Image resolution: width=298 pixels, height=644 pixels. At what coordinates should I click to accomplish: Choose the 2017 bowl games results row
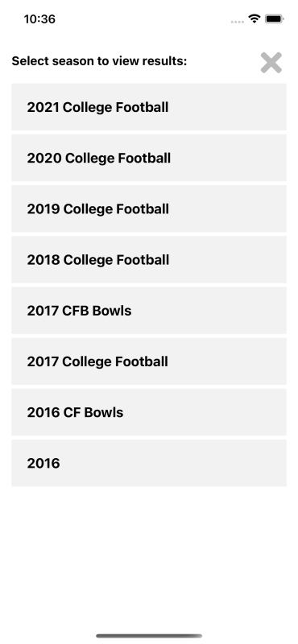pyautogui.click(x=149, y=311)
